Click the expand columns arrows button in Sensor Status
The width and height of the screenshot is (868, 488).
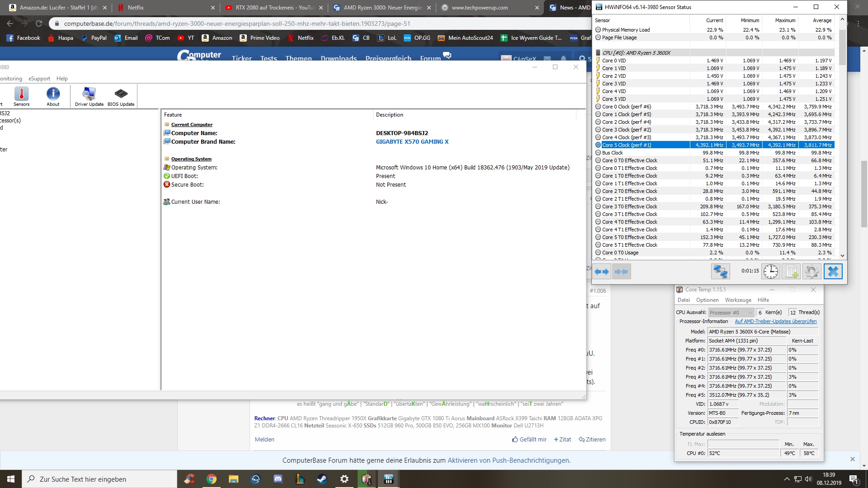pos(602,272)
